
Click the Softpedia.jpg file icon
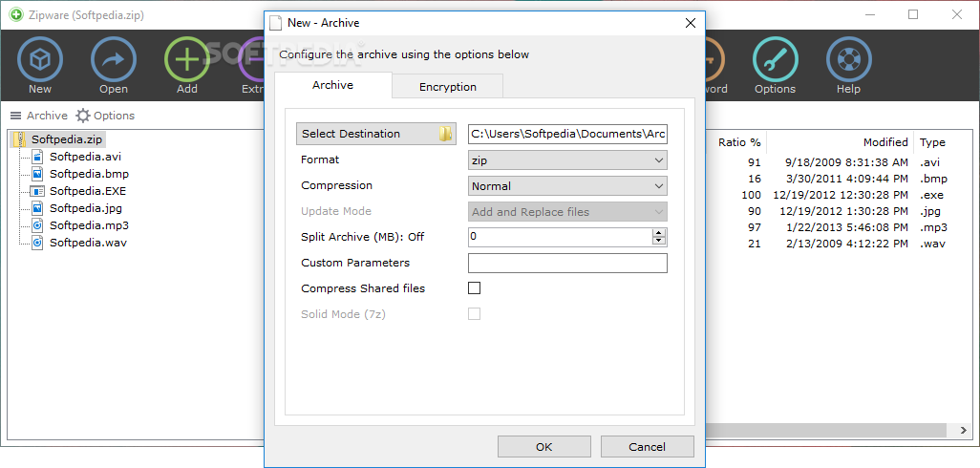(37, 208)
